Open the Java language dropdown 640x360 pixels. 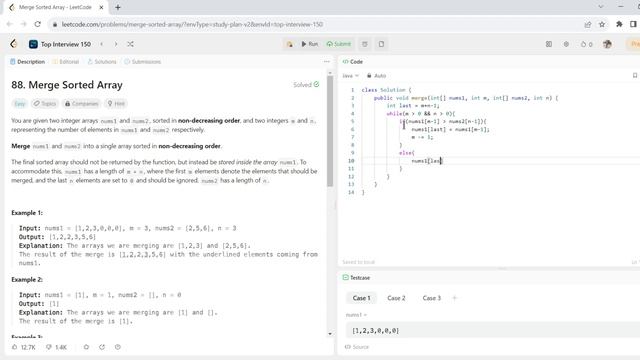[x=350, y=76]
